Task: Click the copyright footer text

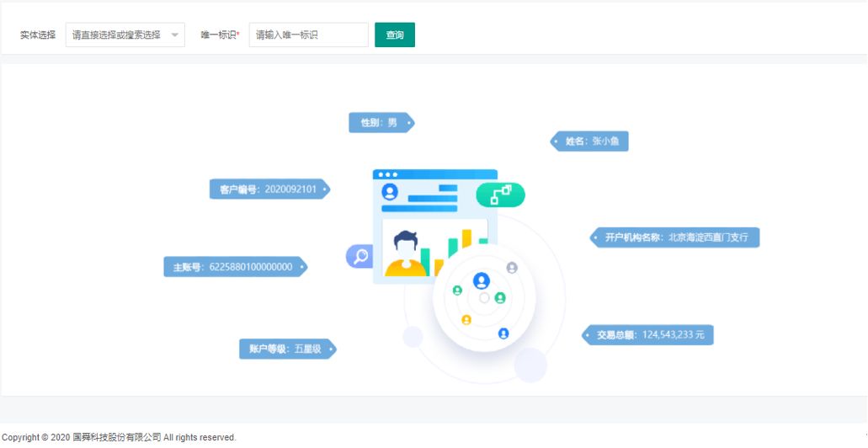Action: pos(119,438)
